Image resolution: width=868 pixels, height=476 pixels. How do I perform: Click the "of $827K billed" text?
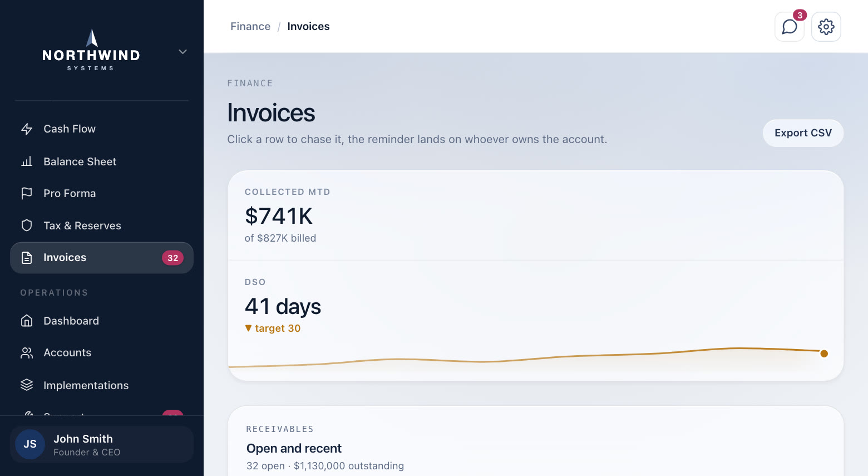pyautogui.click(x=280, y=238)
